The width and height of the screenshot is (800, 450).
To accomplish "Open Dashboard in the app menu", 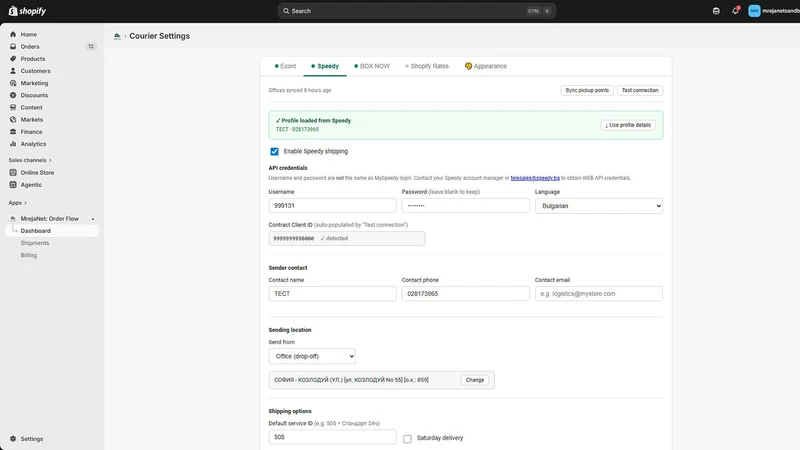I will 52,231.
